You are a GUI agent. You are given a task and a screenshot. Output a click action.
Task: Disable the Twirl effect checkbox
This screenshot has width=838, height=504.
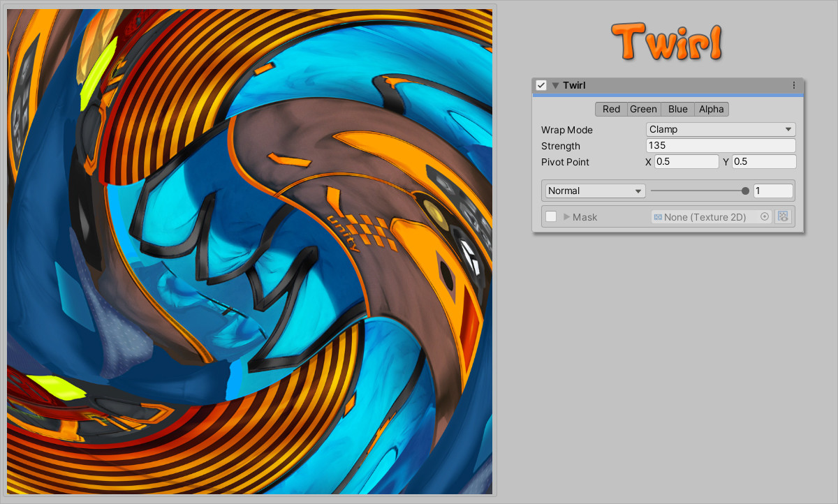tap(541, 85)
